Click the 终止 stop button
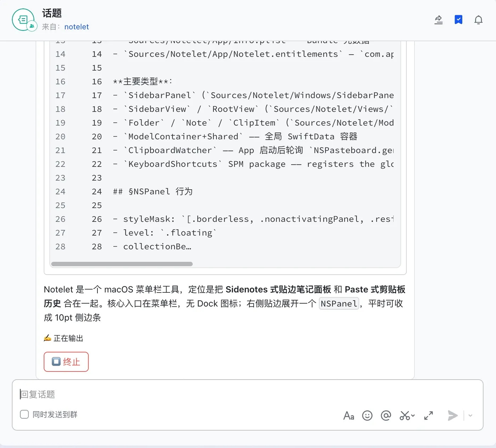 [66, 362]
